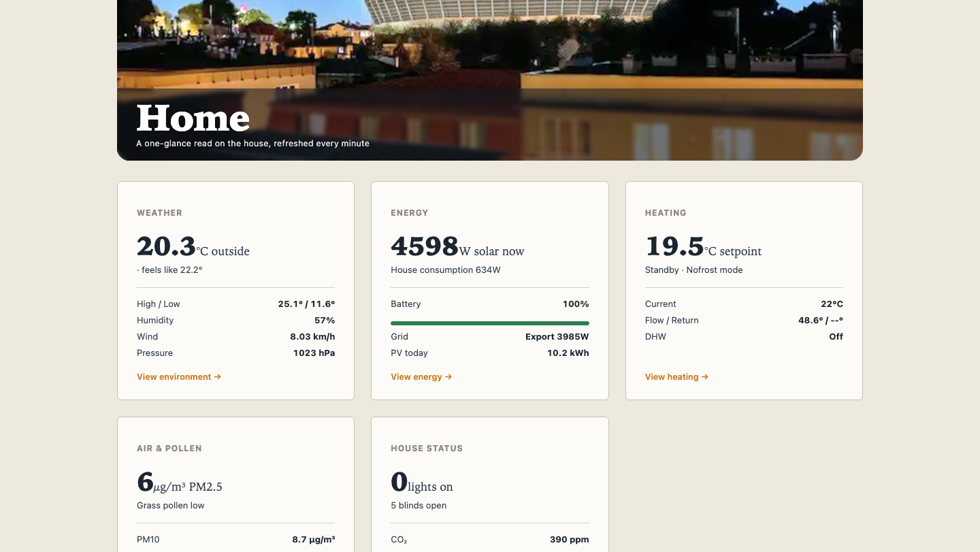980x552 pixels.
Task: Click the Current row label
Action: [661, 304]
